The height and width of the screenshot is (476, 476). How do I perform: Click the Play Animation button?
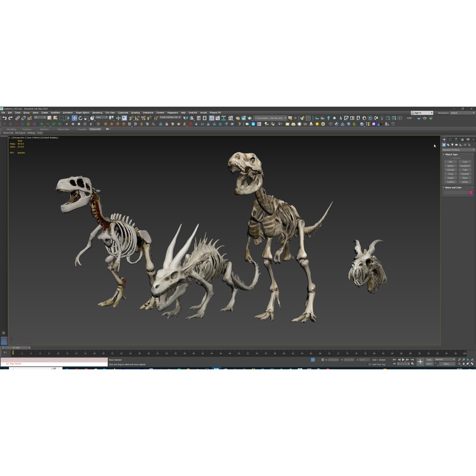pos(403,360)
